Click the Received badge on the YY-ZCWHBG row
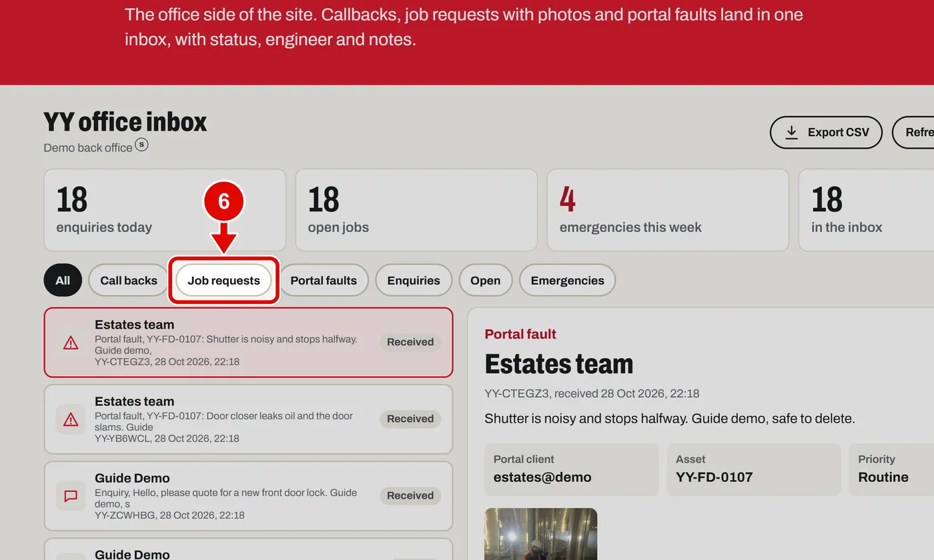This screenshot has height=560, width=934. pyautogui.click(x=410, y=495)
